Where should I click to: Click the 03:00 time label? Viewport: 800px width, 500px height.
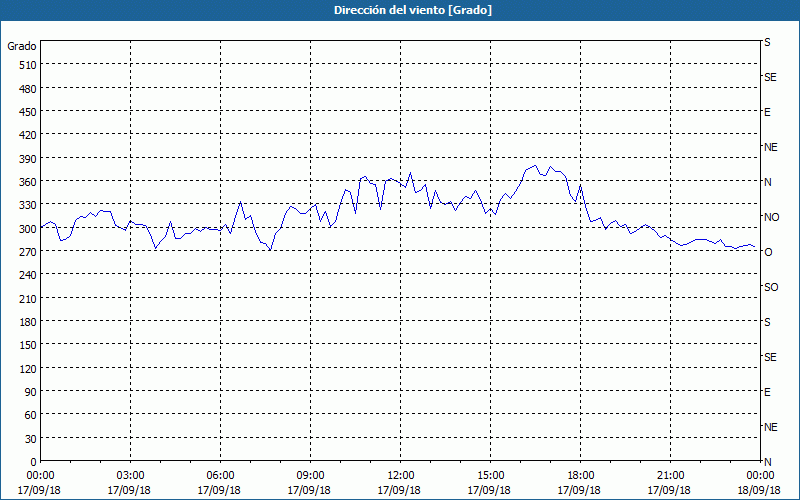[130, 476]
